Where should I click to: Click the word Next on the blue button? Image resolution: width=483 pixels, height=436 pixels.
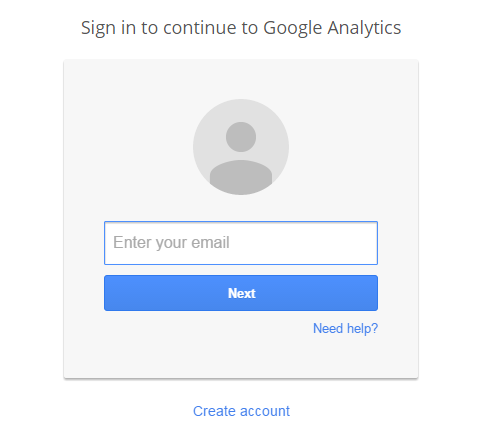242,293
